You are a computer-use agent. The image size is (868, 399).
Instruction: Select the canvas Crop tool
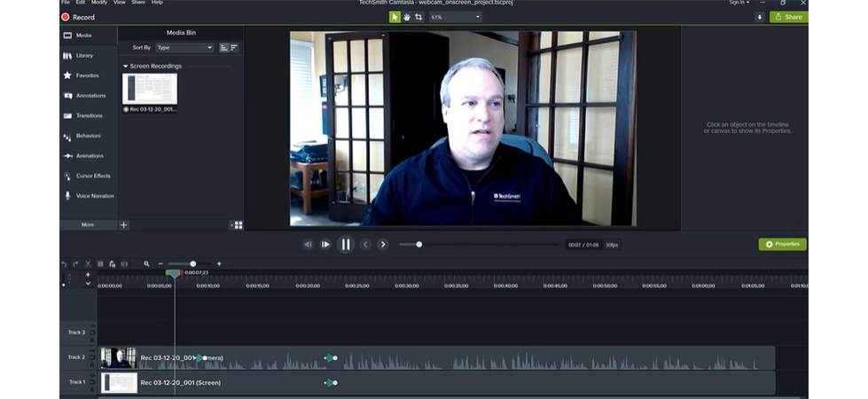(418, 17)
